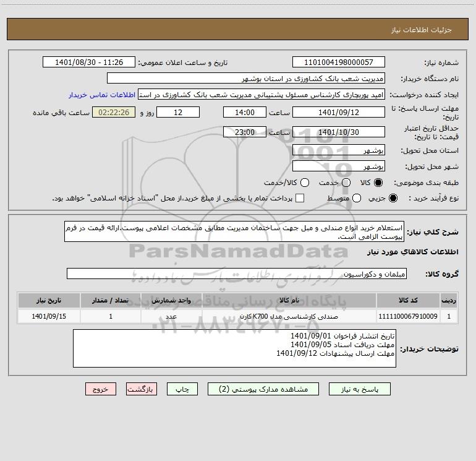Screen dimensions: 476x461
Task: Click the response deadline time 14:00 field
Action: coord(245,112)
